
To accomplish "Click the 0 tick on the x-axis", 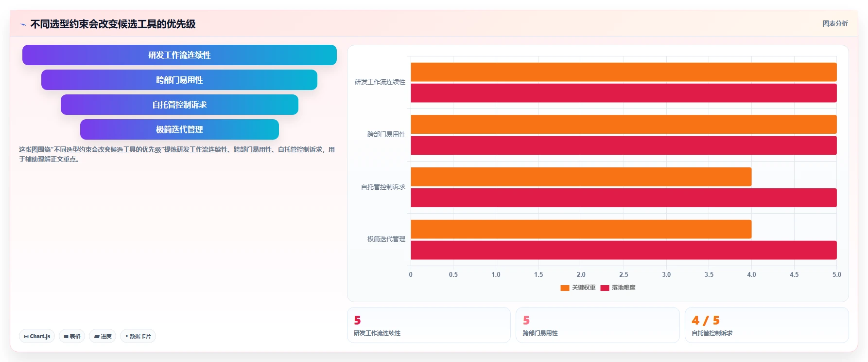I will point(411,274).
